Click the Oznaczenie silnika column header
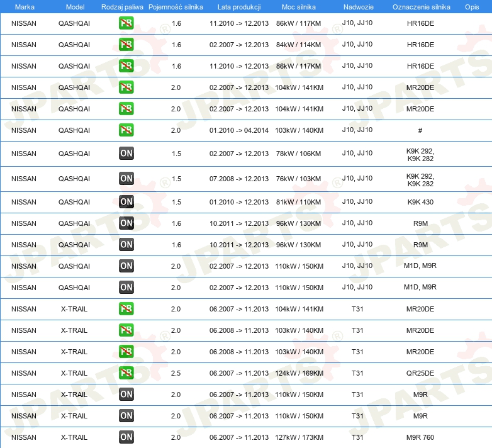The height and width of the screenshot is (448, 492). pyautogui.click(x=422, y=7)
